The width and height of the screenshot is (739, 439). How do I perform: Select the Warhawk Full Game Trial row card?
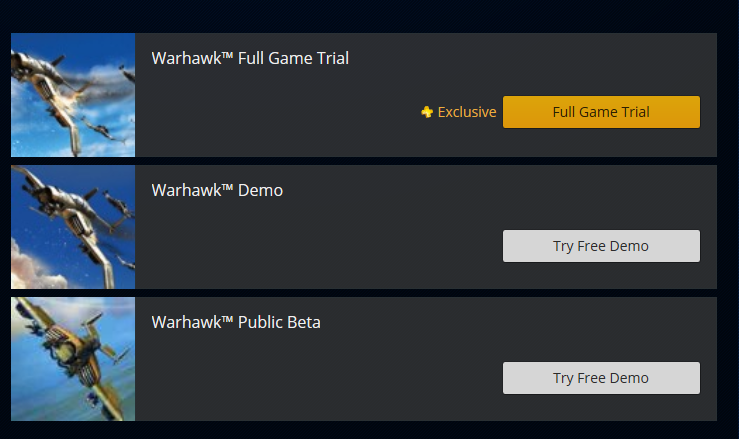364,95
